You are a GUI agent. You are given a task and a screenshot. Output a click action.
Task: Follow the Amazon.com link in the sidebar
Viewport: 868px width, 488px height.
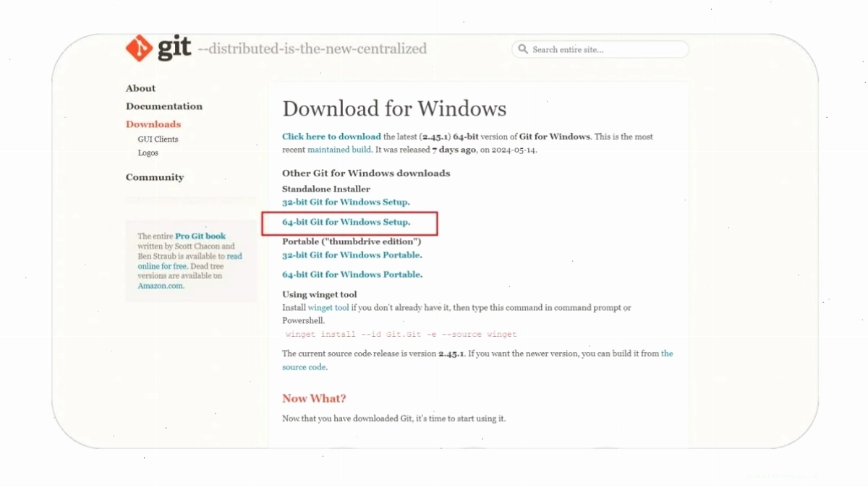161,286
